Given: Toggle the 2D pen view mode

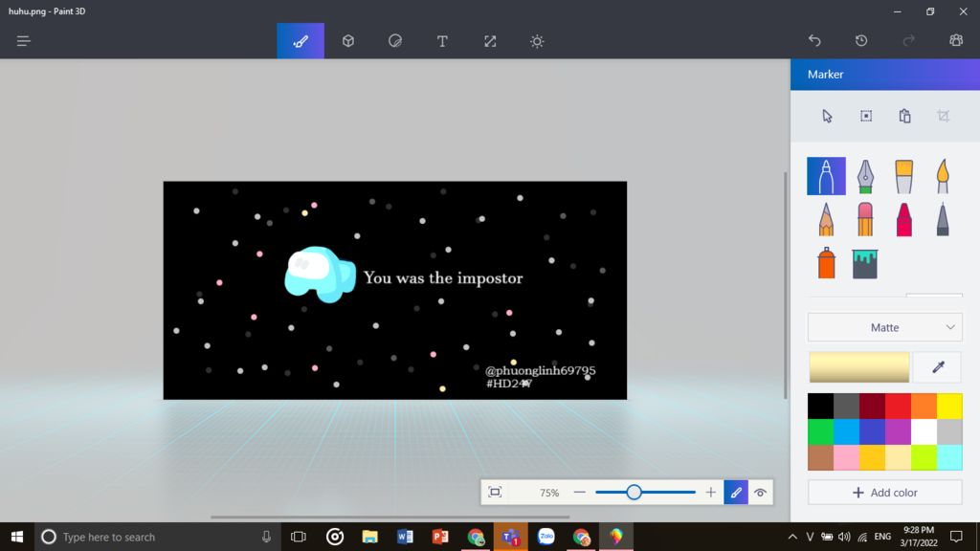Looking at the screenshot, I should 736,493.
